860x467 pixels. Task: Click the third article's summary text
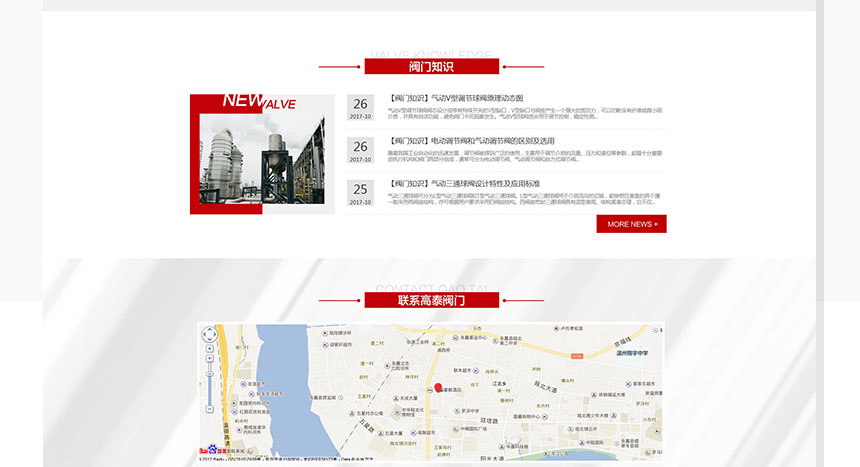pos(524,199)
